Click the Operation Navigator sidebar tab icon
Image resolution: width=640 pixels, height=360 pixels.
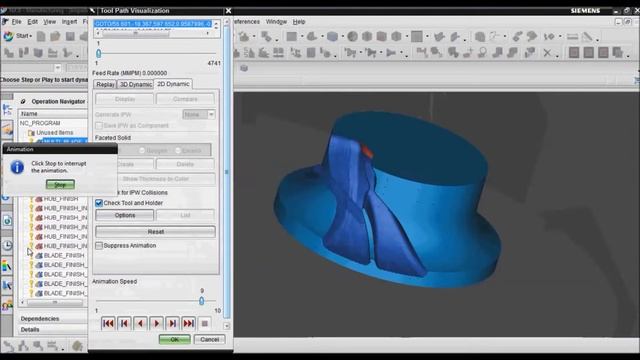[x=7, y=110]
